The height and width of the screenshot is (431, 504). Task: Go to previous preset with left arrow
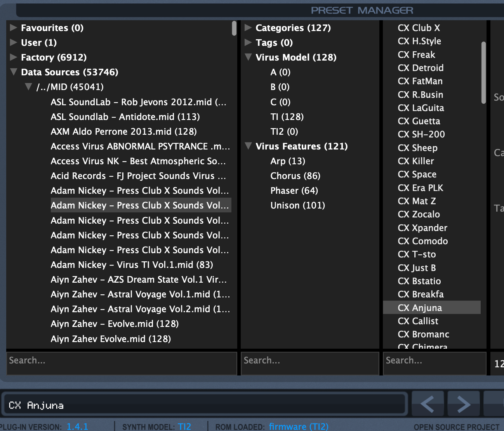point(428,404)
